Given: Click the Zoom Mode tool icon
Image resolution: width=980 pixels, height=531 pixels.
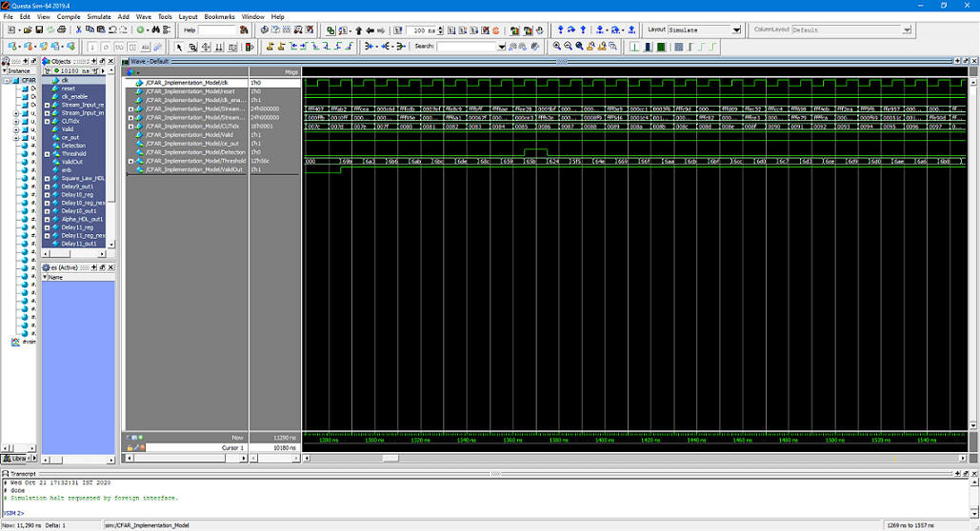Looking at the screenshot, I should tap(192, 47).
